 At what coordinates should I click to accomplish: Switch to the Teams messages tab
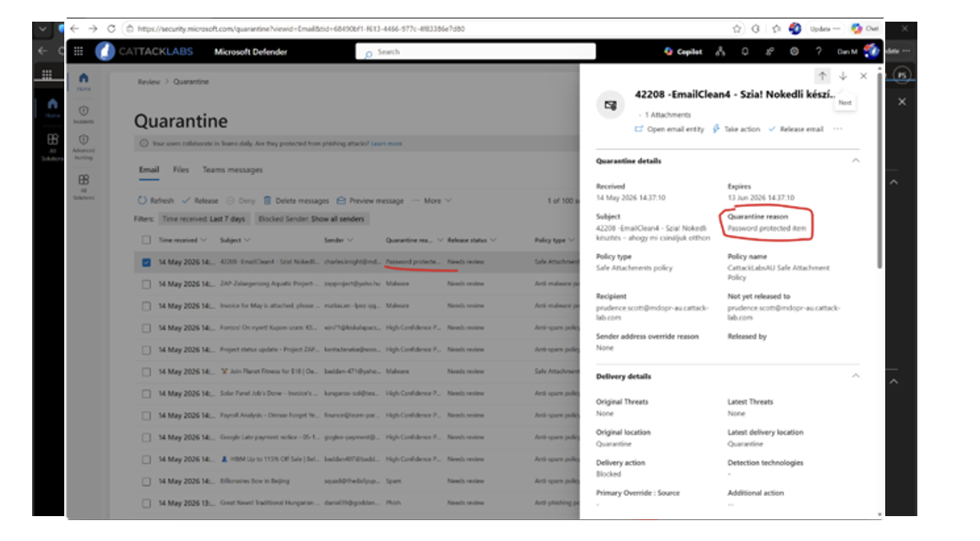232,170
